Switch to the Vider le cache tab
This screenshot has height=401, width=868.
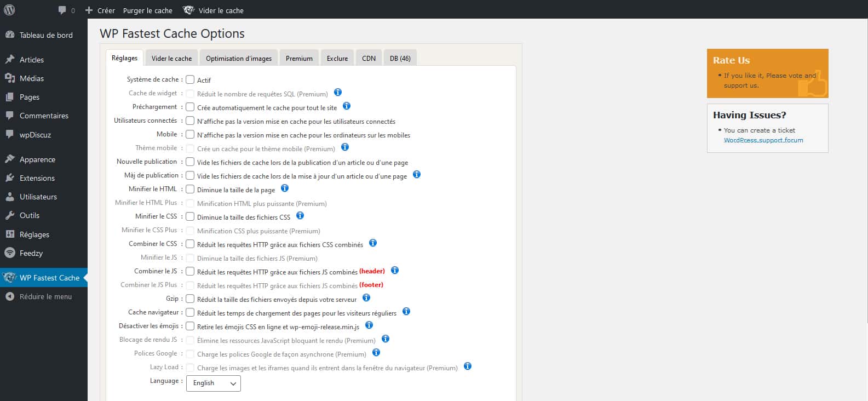pyautogui.click(x=171, y=58)
